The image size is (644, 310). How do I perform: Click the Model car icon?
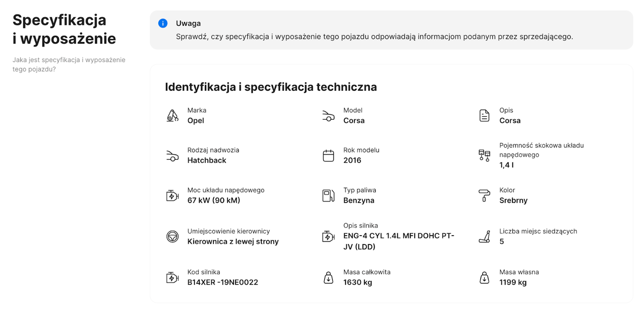(x=328, y=116)
